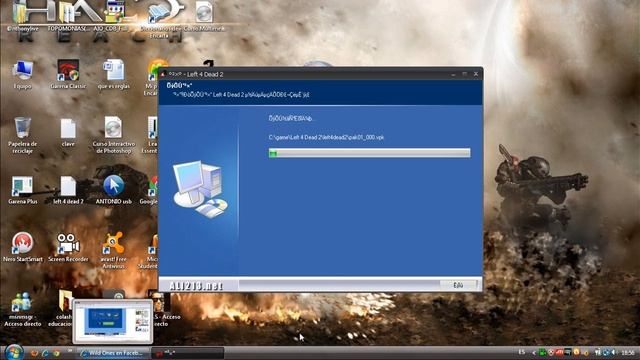Open the Papelera de reciclaje icon
640x360 pixels.
(x=22, y=136)
